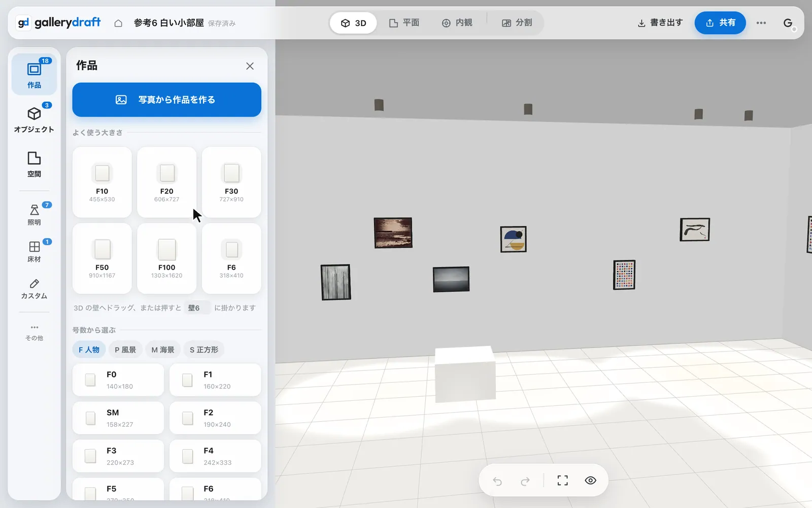Add an F10 455×530 canvas
The image size is (812, 508).
(x=102, y=182)
